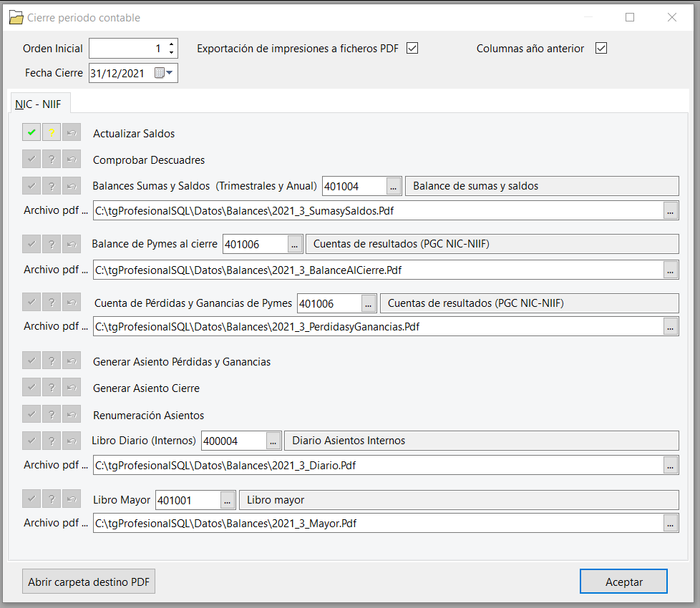Viewport: 700px width, 608px height.
Task: Click the Diario Asientos Internos description field
Action: (x=482, y=441)
